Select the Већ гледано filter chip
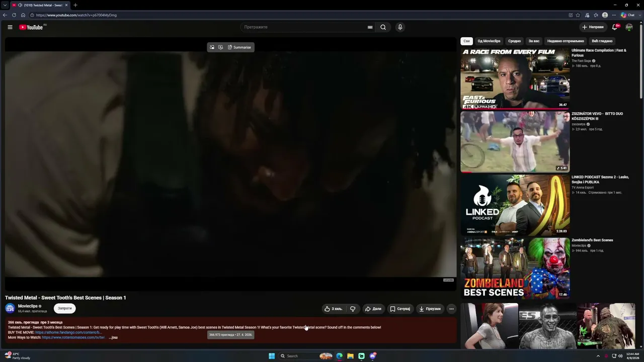 602,41
